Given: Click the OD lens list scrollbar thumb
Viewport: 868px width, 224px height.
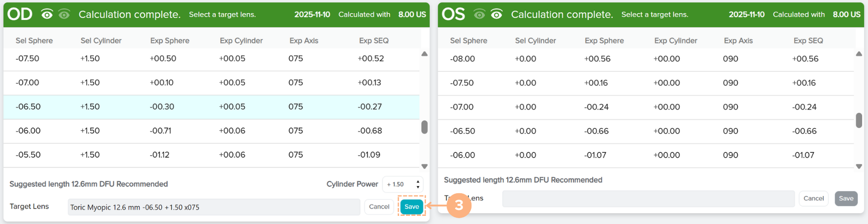Looking at the screenshot, I should (x=425, y=127).
